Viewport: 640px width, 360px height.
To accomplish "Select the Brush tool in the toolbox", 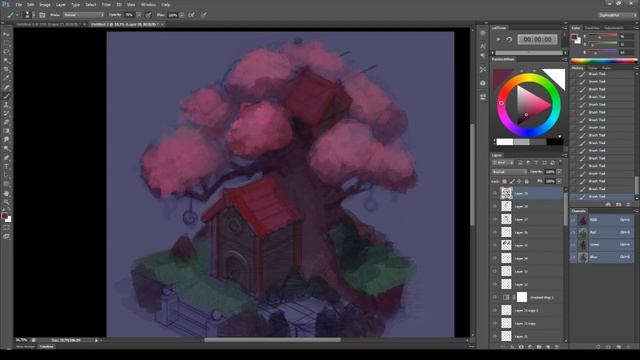I will (x=6, y=96).
